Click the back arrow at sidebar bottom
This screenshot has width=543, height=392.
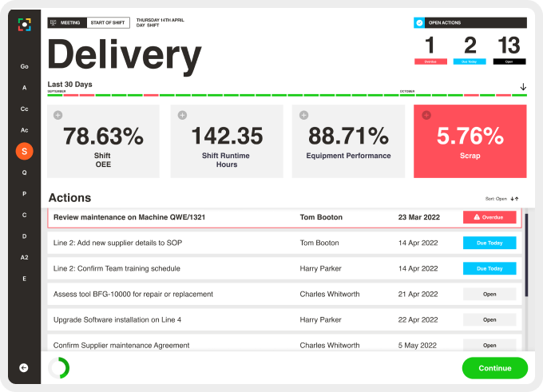(24, 367)
